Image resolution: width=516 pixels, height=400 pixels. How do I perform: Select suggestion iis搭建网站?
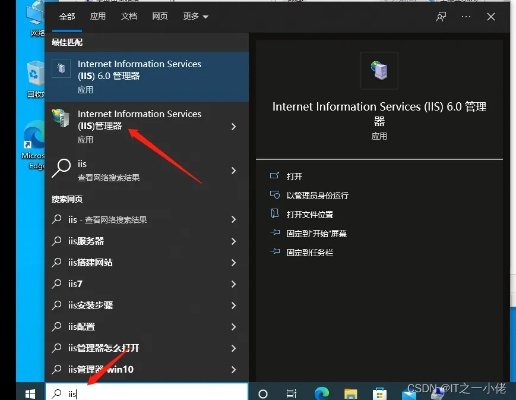(90, 263)
